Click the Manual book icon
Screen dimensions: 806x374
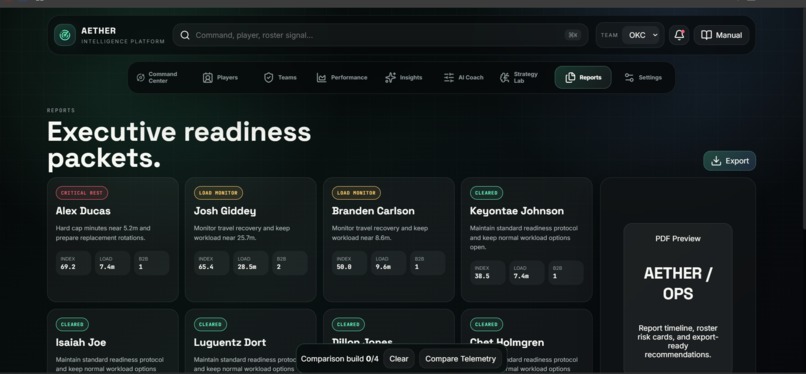(x=706, y=35)
